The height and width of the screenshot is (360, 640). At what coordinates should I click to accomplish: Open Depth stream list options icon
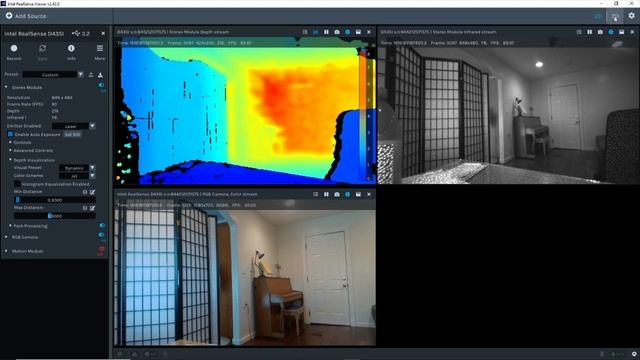305,32
